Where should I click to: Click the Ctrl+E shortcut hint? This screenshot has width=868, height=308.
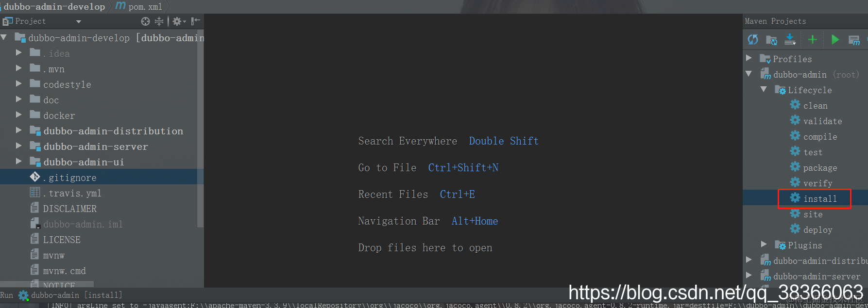[x=457, y=194]
